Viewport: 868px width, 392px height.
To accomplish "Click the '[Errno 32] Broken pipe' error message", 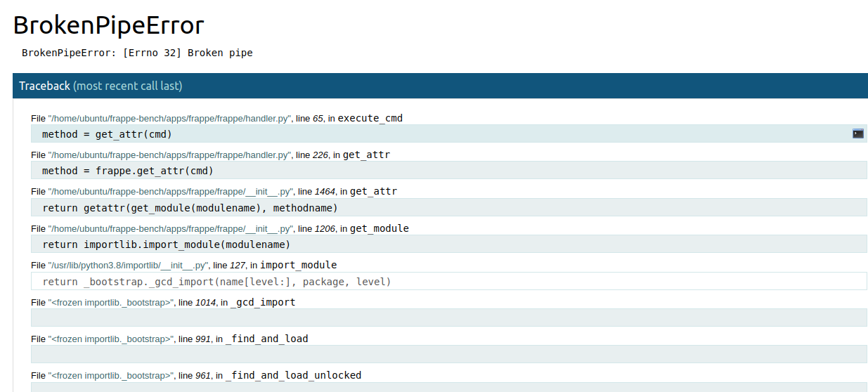I will click(x=188, y=53).
